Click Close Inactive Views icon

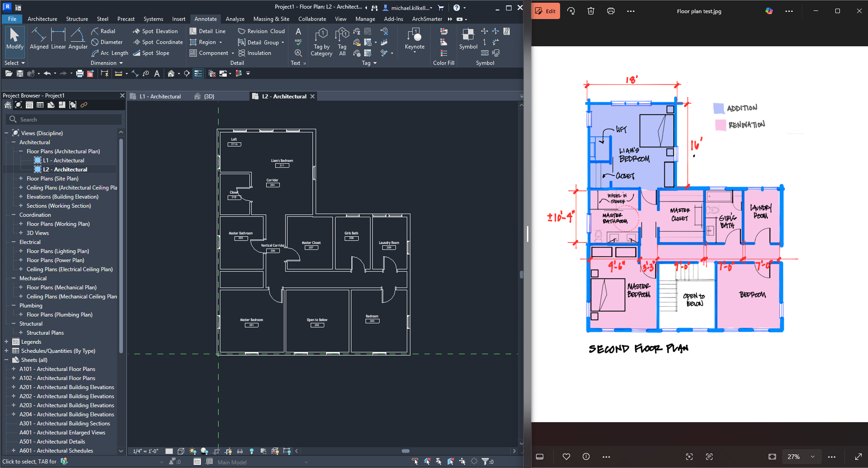[x=212, y=73]
